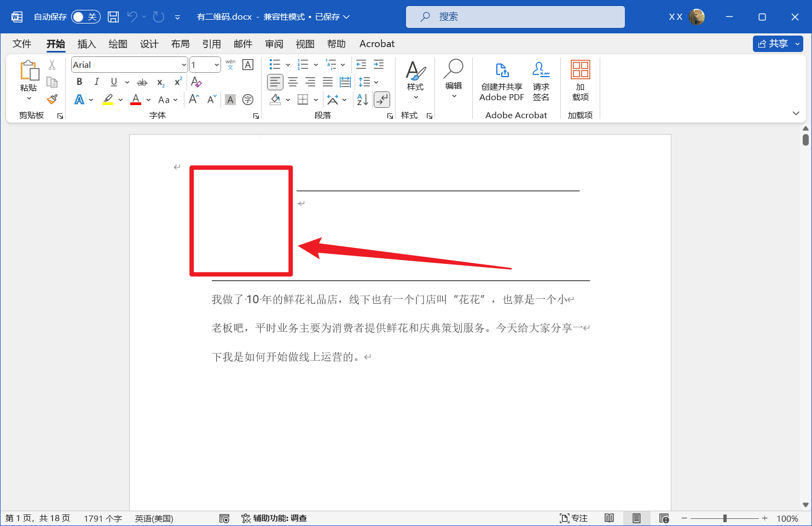Expand the font color dropdown arrow
The image size is (812, 526).
coord(148,100)
